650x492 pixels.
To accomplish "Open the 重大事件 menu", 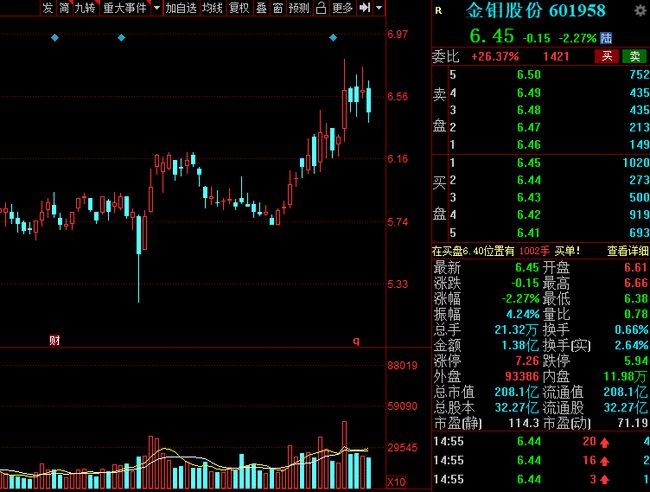I will coord(125,7).
